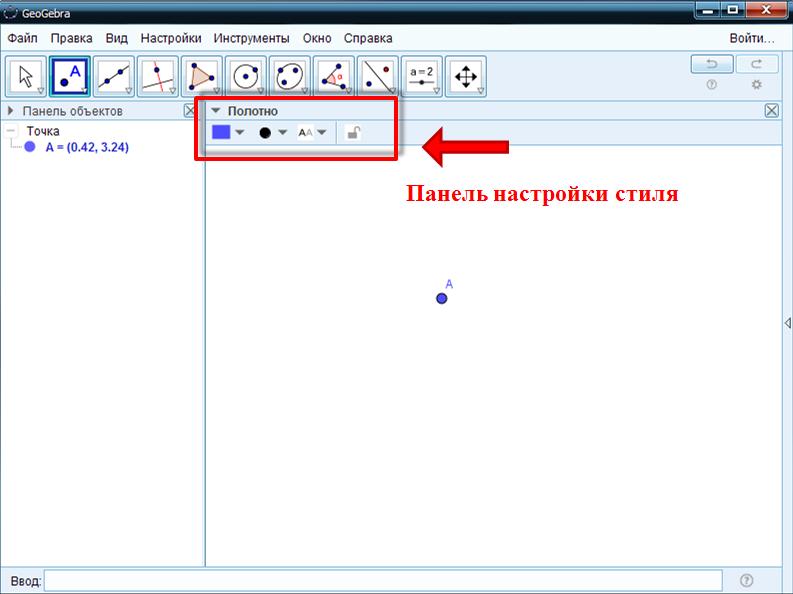Click the Войти... sign-in link

[x=752, y=38]
